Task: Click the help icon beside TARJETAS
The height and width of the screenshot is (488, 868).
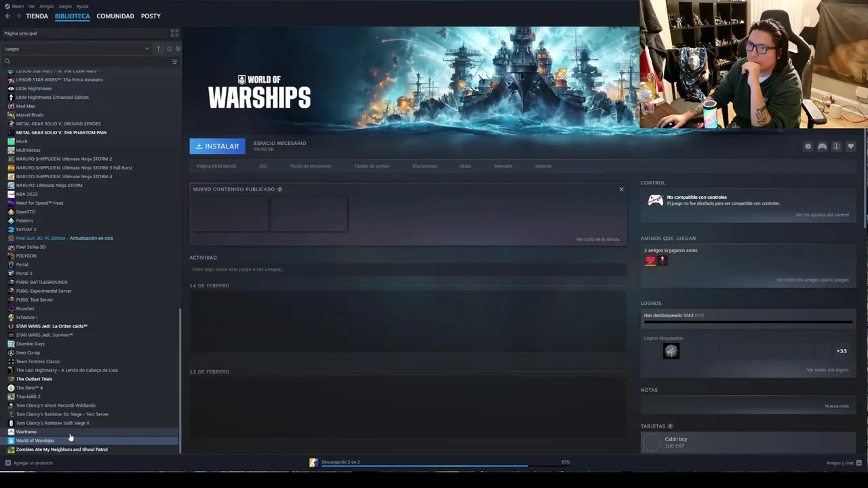Action: 670,426
